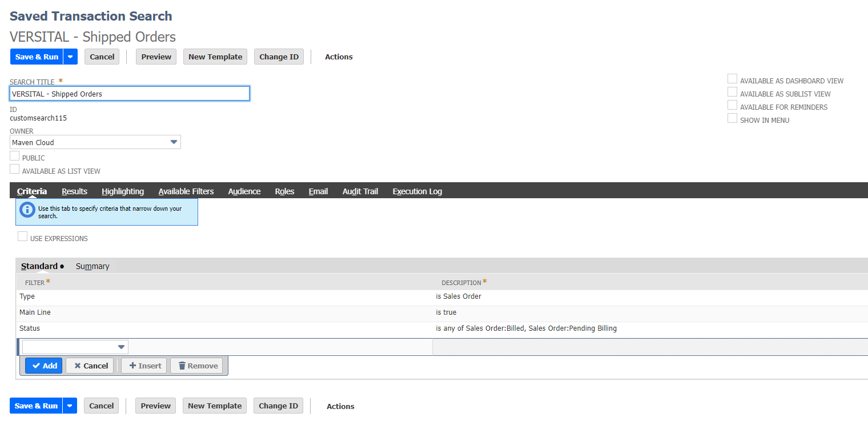Screen dimensions: 868x425
Task: Open the Highlighting tab
Action: pyautogui.click(x=123, y=191)
